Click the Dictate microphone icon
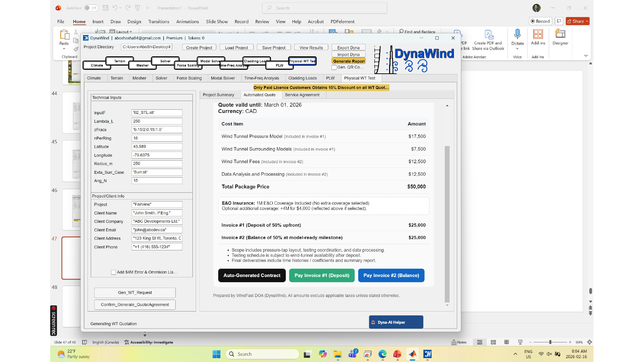644x362 pixels. click(517, 34)
